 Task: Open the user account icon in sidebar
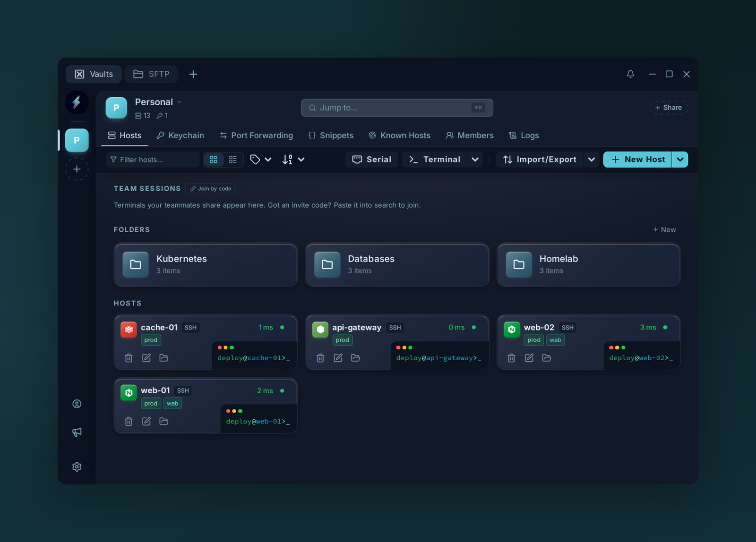pos(77,404)
